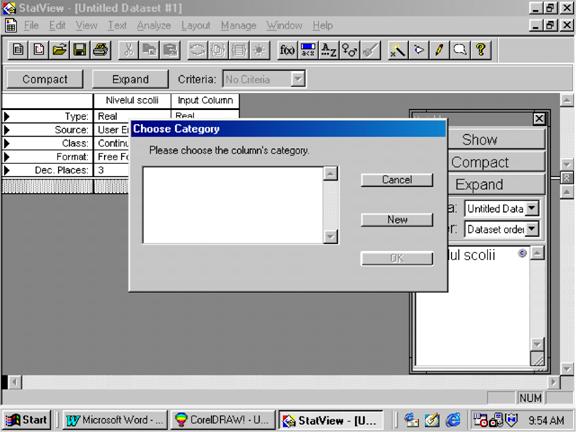576x432 pixels.
Task: Open the Dataset order dropdown
Action: coord(532,229)
